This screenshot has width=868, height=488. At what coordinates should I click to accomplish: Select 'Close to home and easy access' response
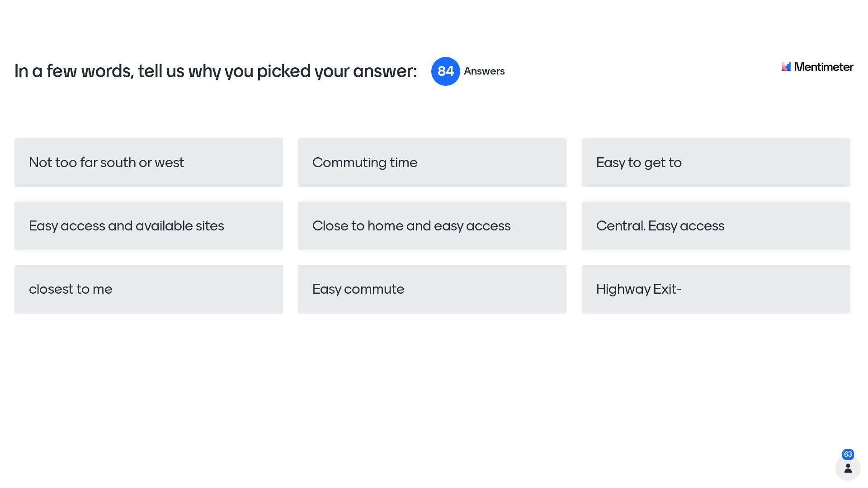point(432,226)
